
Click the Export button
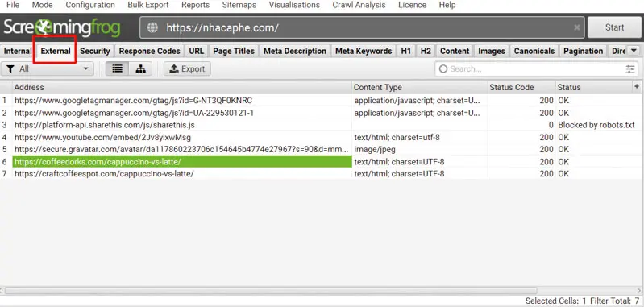(187, 69)
